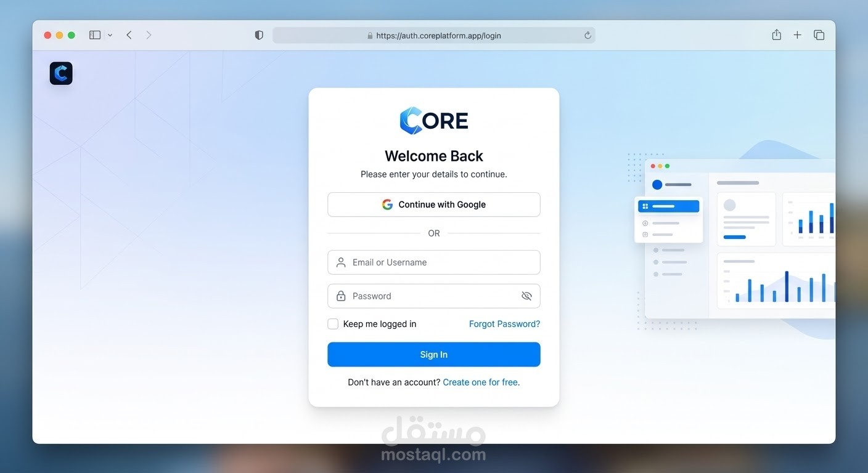This screenshot has width=868, height=473.
Task: Click the 'Don't have an account?' text
Action: (x=394, y=382)
